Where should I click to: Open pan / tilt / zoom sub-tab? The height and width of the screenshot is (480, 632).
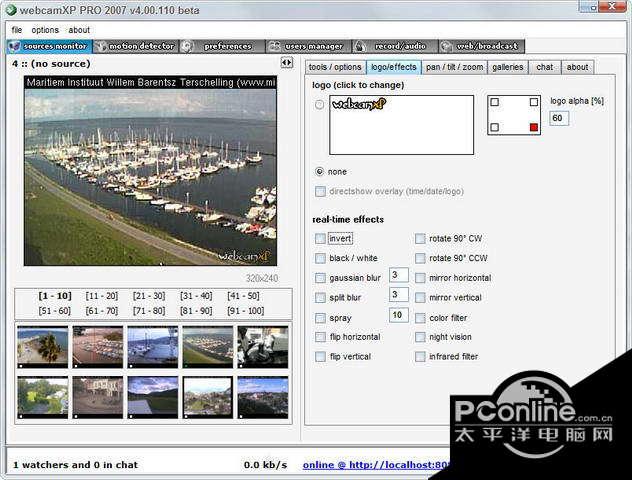tap(454, 67)
